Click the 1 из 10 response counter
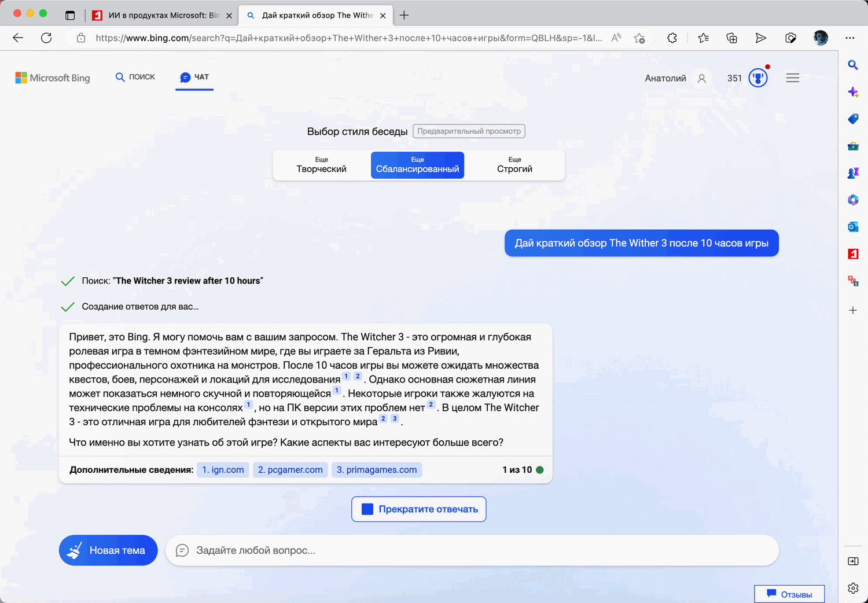Image resolution: width=868 pixels, height=603 pixels. 517,470
